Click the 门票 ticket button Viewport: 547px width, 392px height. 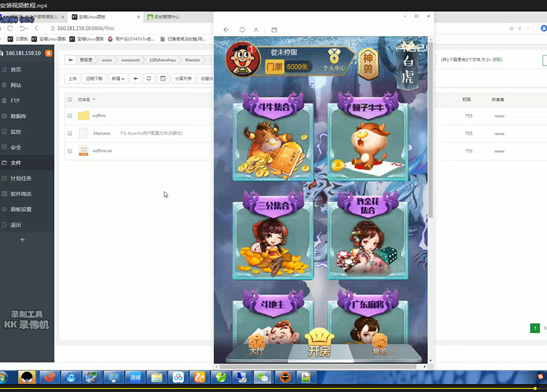tap(275, 66)
